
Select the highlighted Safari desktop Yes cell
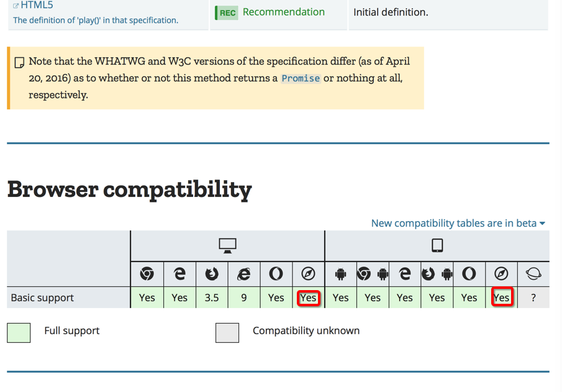pyautogui.click(x=308, y=298)
